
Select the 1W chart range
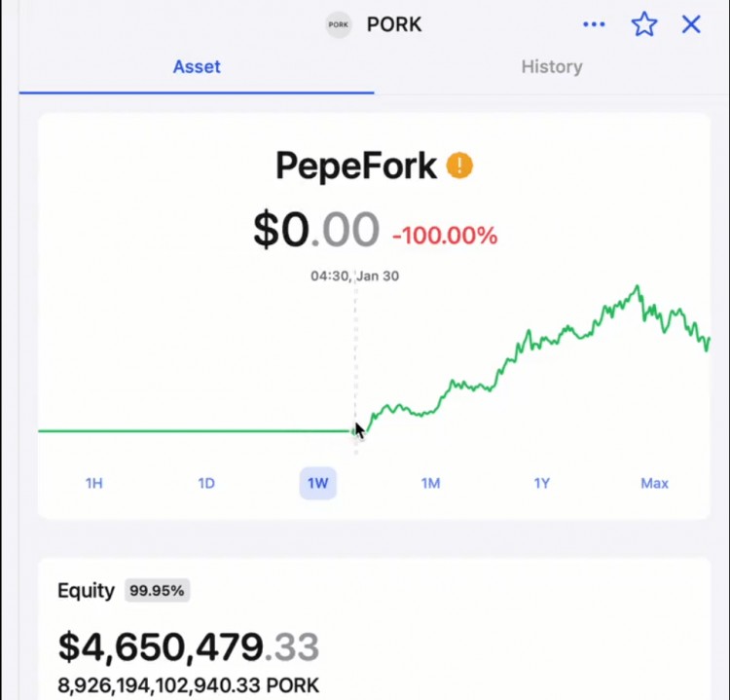pos(318,483)
